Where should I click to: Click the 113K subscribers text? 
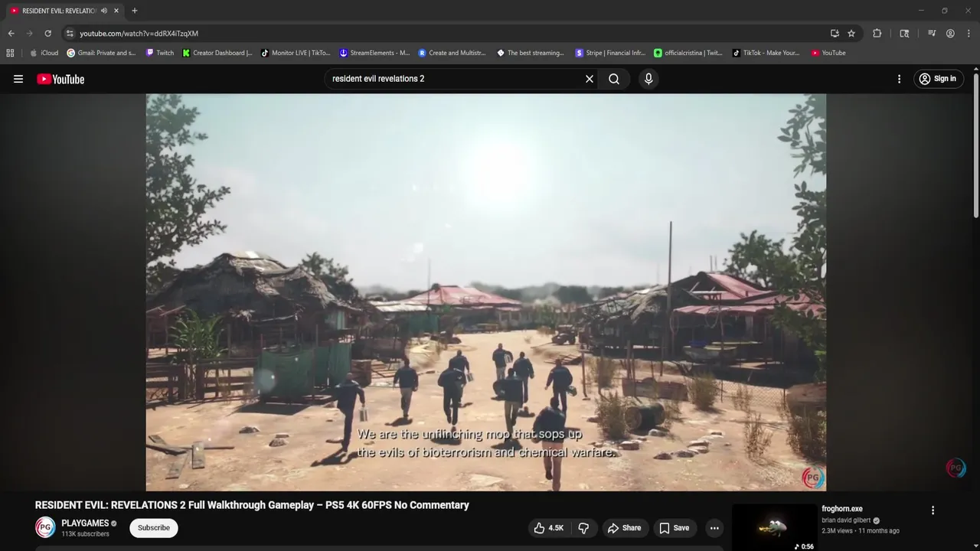[85, 534]
